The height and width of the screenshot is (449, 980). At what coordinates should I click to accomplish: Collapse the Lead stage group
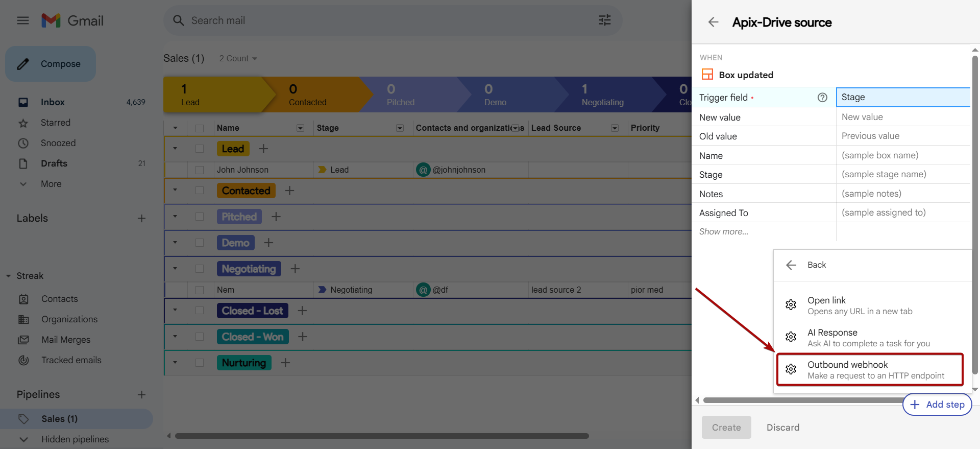(175, 149)
